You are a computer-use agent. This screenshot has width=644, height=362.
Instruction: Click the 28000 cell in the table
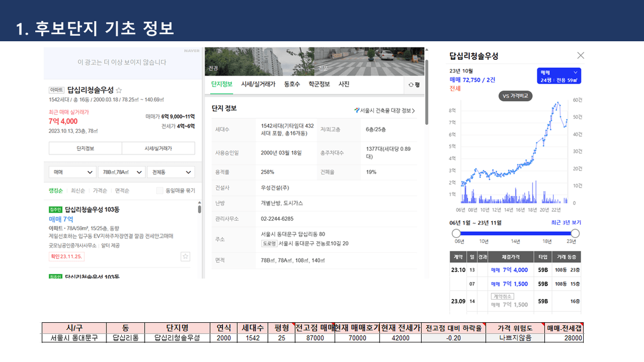564,338
